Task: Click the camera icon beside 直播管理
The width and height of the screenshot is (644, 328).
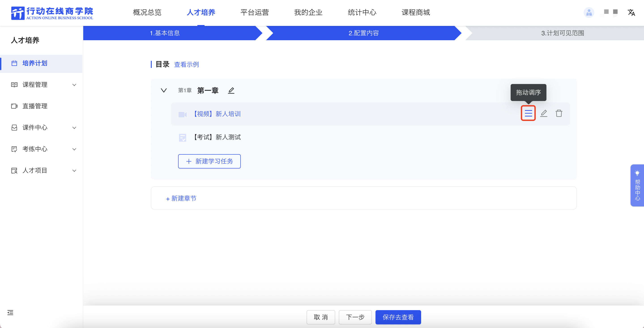Action: coord(14,106)
